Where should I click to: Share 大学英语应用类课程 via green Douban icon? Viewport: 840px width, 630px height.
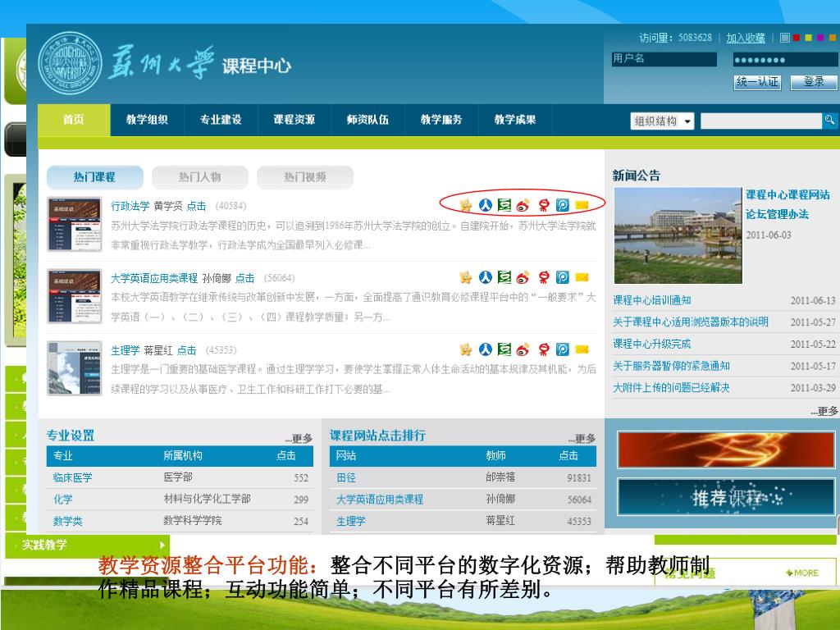[504, 277]
